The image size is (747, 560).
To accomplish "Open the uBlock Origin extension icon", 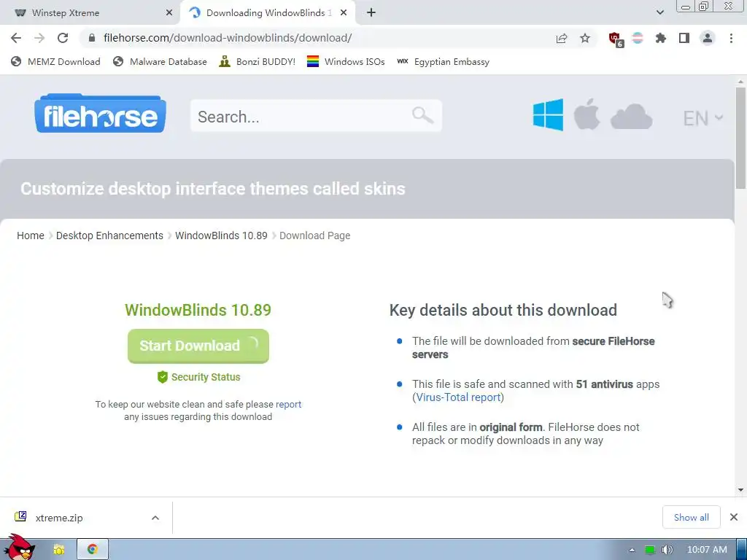I will coord(616,39).
